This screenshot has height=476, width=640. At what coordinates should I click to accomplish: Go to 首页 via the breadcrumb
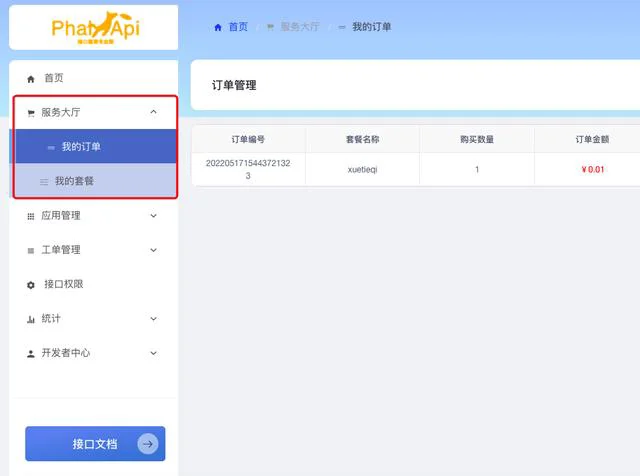point(238,27)
